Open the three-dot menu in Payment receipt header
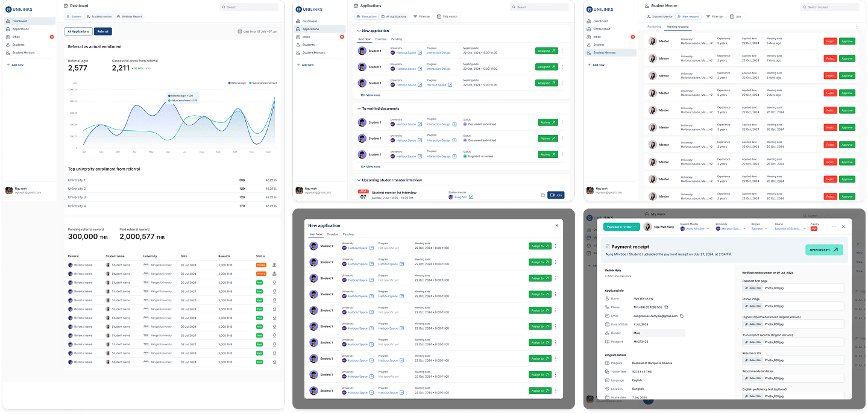The height and width of the screenshot is (414, 868). (834, 227)
